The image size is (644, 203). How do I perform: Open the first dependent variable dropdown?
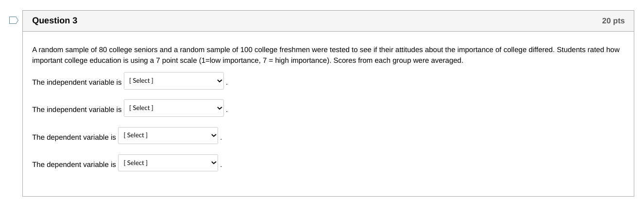[x=168, y=135]
